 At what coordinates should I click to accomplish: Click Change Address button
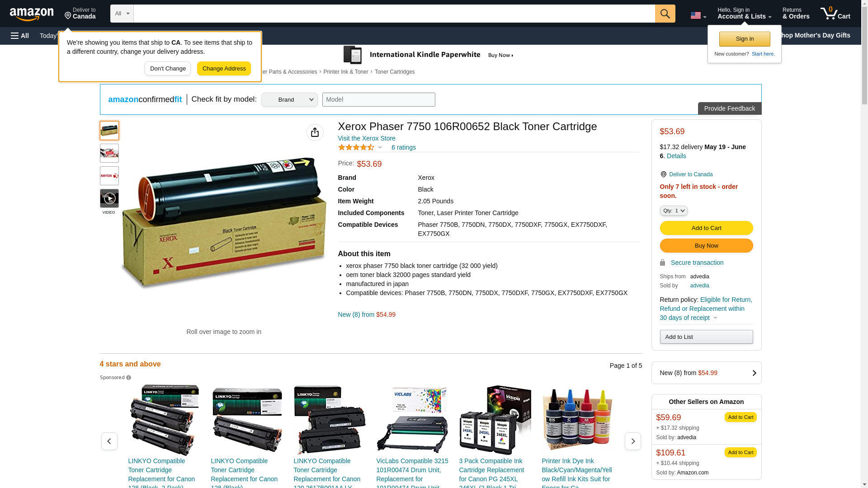[224, 69]
